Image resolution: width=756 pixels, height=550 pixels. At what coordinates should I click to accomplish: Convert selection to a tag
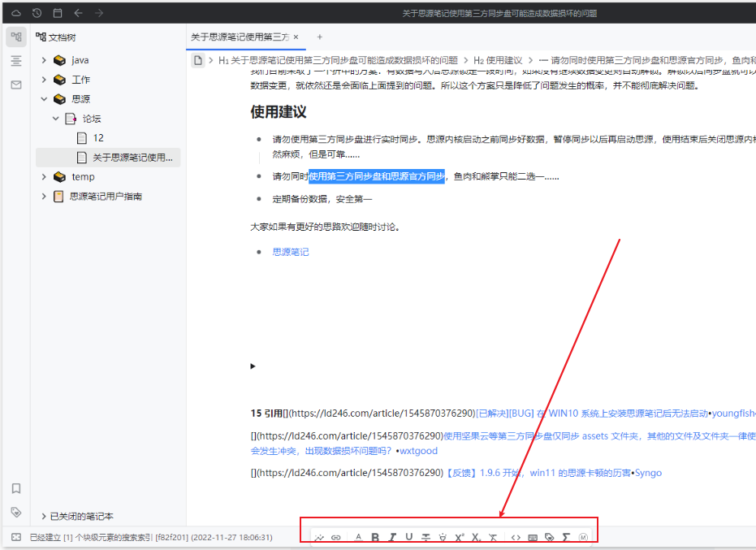pos(549,537)
